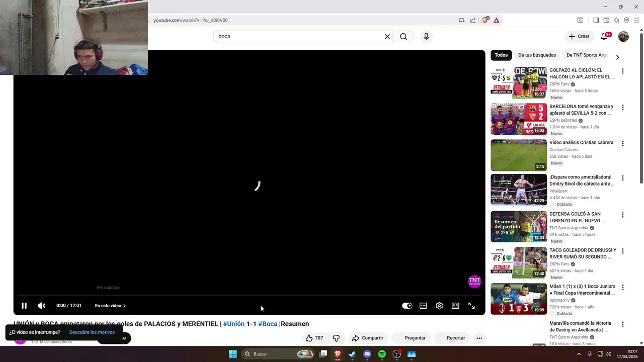Viewport: 644px width, 362px height.
Task: Open the Crear button
Action: pyautogui.click(x=579, y=36)
